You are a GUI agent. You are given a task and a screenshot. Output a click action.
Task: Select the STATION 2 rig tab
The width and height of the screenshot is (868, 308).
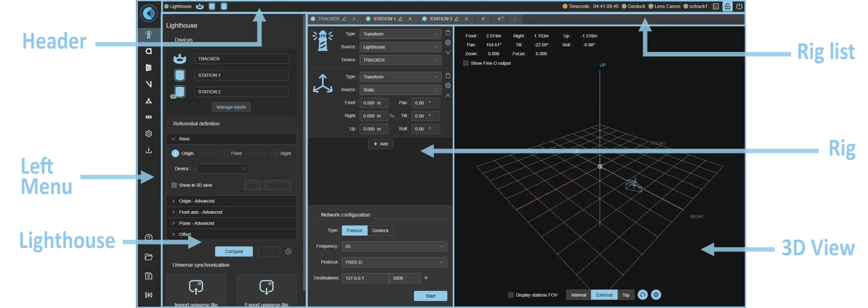[440, 19]
